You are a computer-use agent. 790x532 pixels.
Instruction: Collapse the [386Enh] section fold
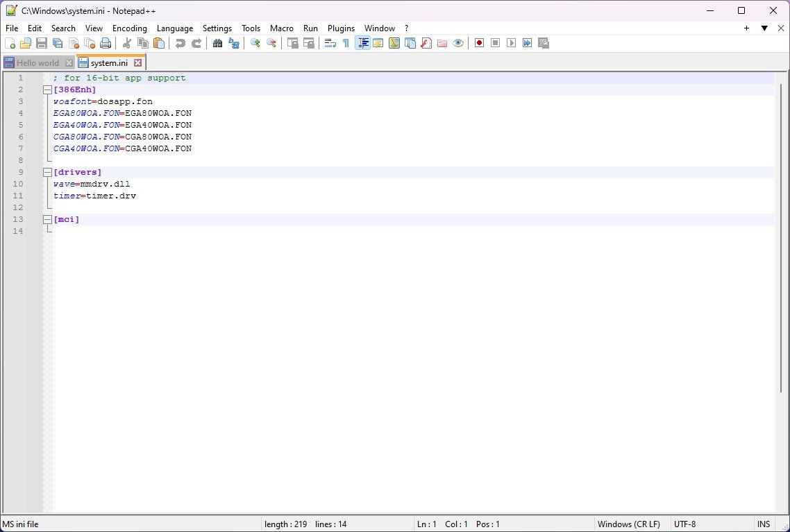(x=47, y=90)
